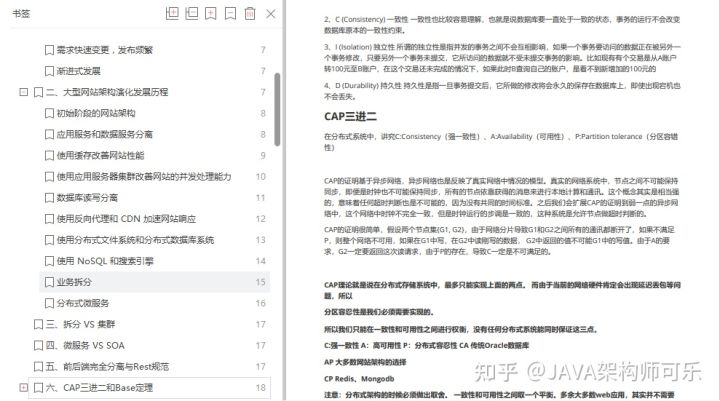Click sentence starting 在分布式系统中，讲究C:Consistency
Image resolution: width=720 pixels, height=401 pixels.
(x=501, y=142)
